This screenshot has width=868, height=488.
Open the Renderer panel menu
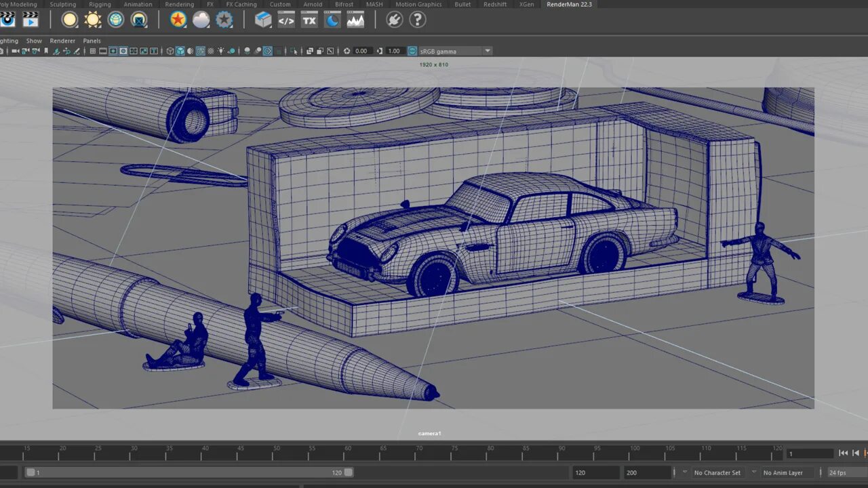pyautogui.click(x=62, y=41)
